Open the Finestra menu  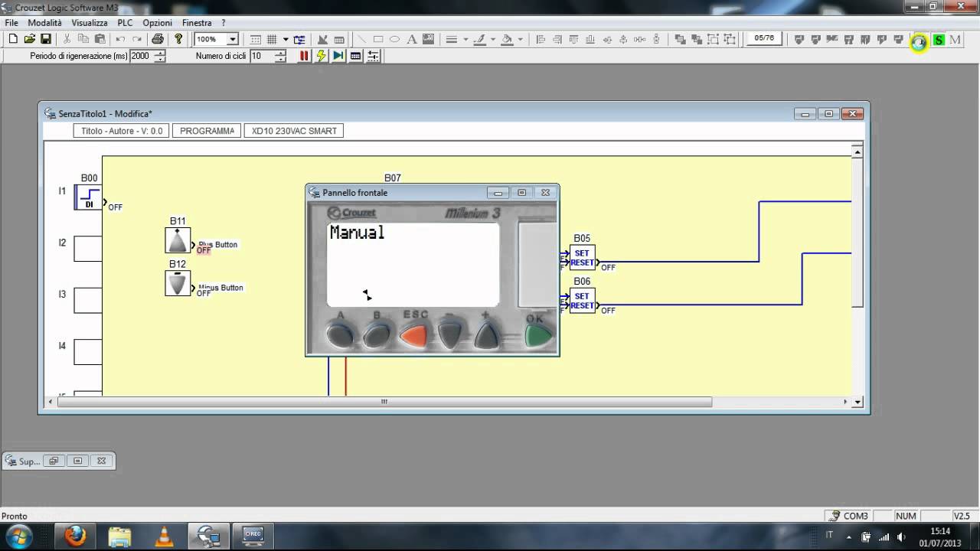tap(197, 23)
